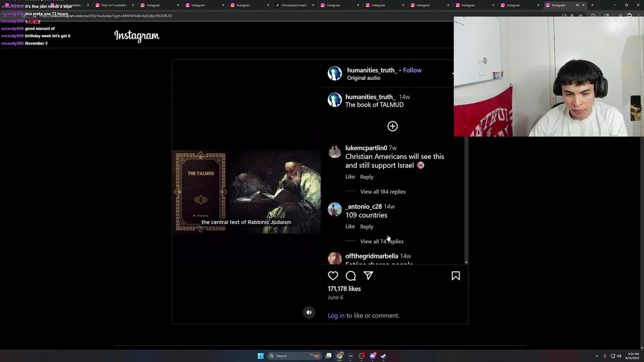Open a new browser tab

pos(592,5)
